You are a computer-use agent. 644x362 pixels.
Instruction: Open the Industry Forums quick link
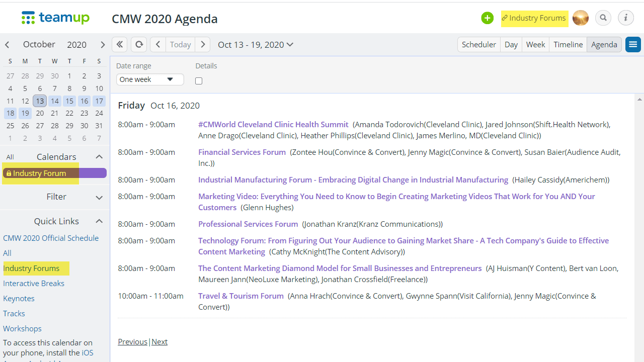[31, 268]
